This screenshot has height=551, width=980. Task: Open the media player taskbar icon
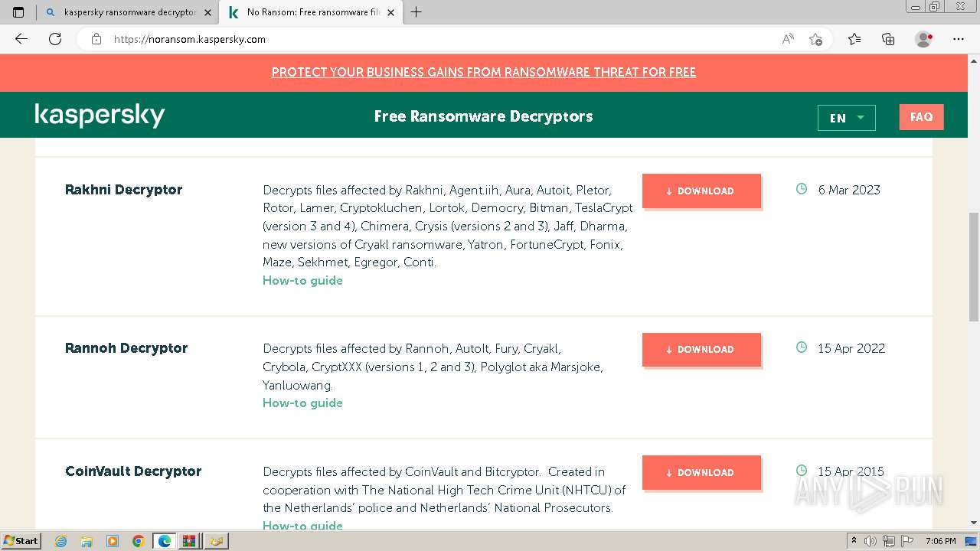point(113,541)
